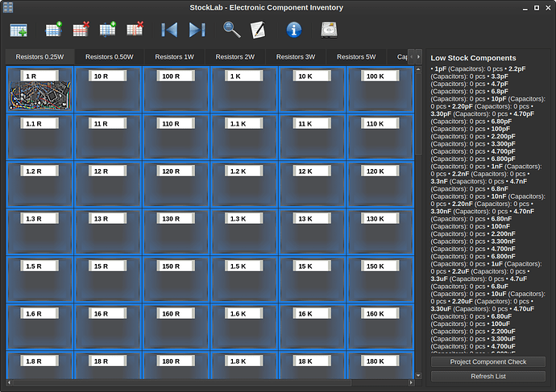Open the notepad edit icon
The height and width of the screenshot is (392, 556).
point(258,31)
